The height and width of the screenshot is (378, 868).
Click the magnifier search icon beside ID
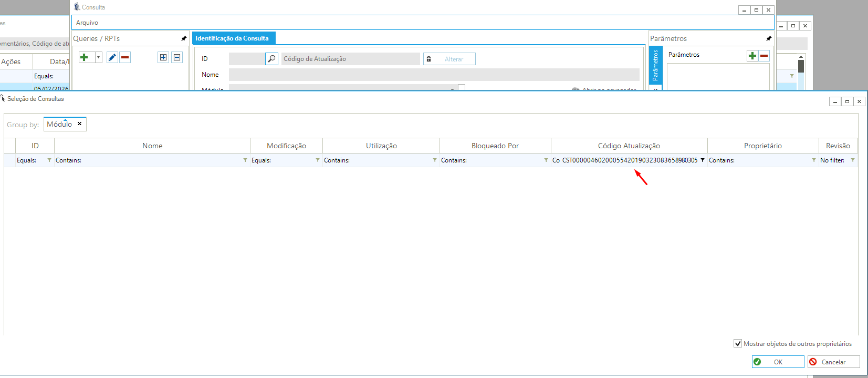coord(271,59)
